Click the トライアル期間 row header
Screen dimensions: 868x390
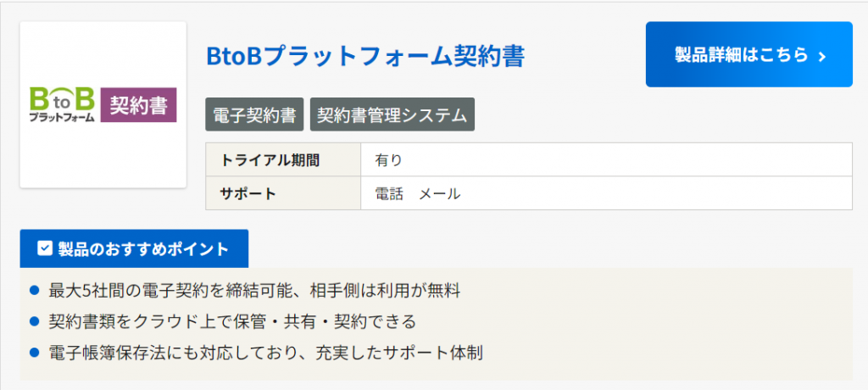coord(283,159)
